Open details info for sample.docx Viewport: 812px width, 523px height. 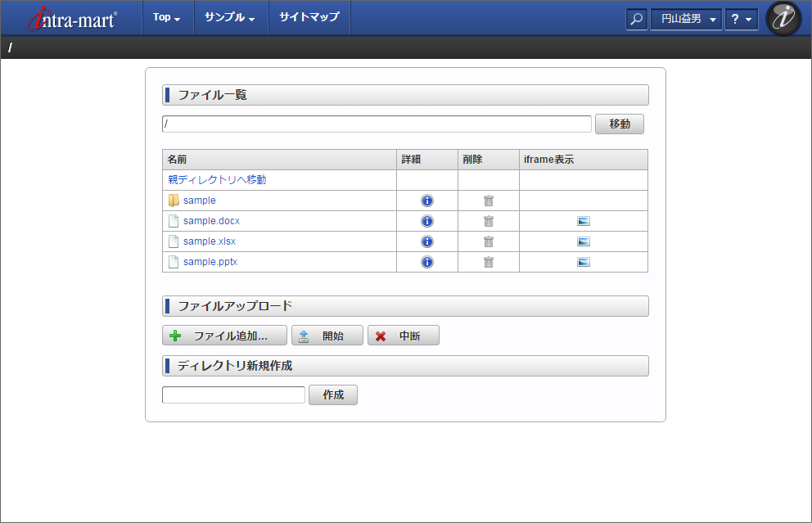coord(427,221)
